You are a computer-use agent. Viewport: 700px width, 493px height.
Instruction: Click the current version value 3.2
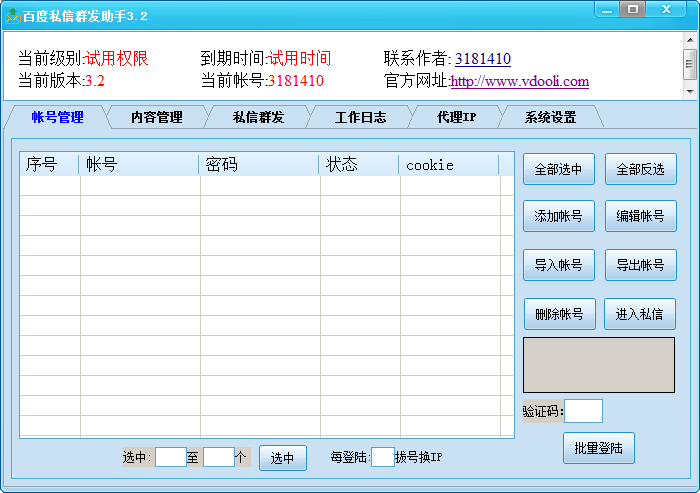point(95,81)
